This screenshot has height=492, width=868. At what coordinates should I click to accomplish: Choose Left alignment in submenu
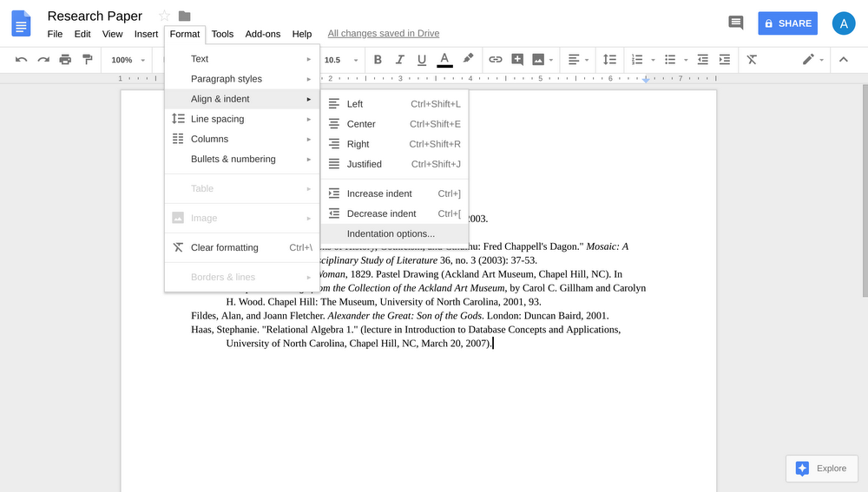point(395,103)
